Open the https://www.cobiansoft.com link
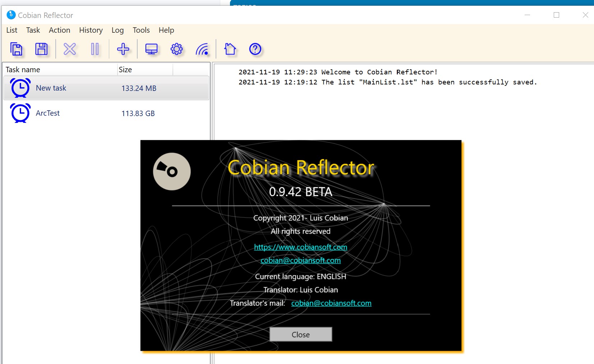This screenshot has height=364, width=594. point(300,247)
